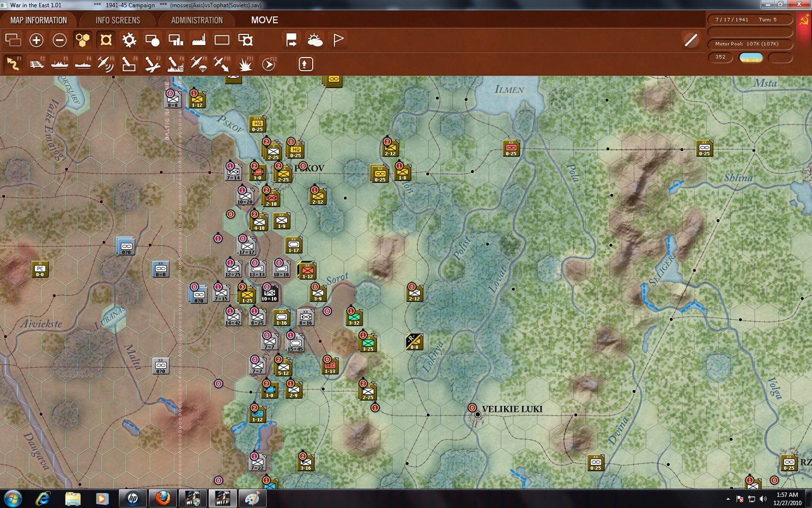Image resolution: width=812 pixels, height=508 pixels.
Task: Select the F3 naval transport mode
Action: 59,64
